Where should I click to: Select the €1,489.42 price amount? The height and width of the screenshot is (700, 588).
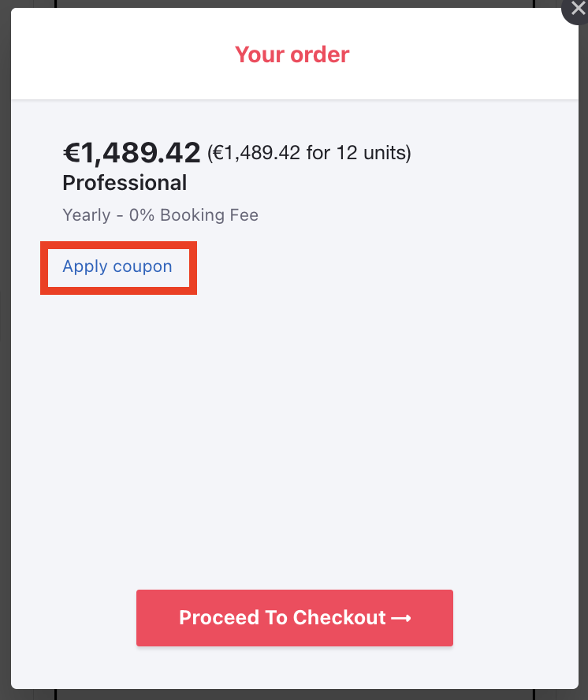(x=131, y=152)
